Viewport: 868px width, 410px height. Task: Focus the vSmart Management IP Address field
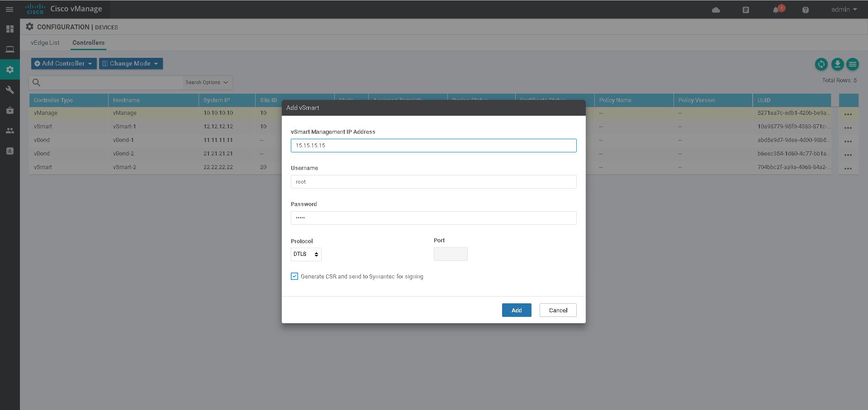tap(434, 146)
